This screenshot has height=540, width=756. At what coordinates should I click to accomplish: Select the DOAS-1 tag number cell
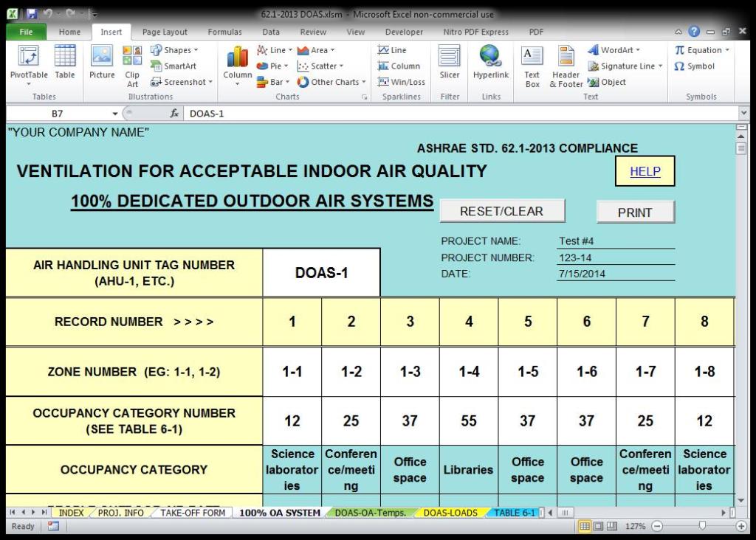point(321,272)
